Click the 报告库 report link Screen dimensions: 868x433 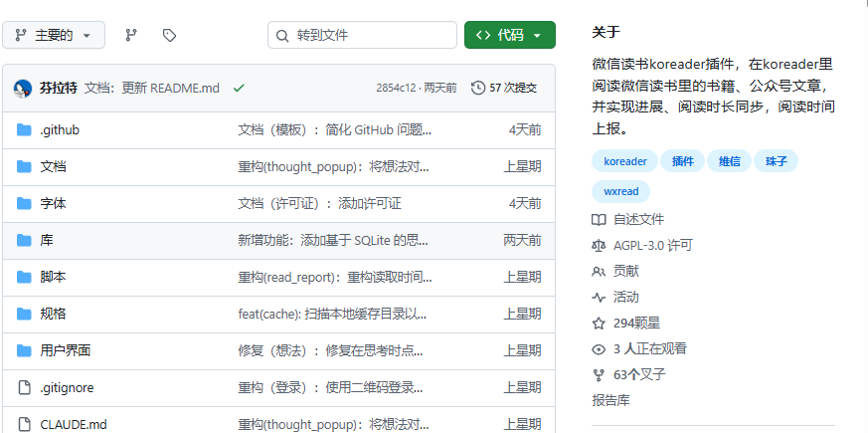(x=610, y=400)
